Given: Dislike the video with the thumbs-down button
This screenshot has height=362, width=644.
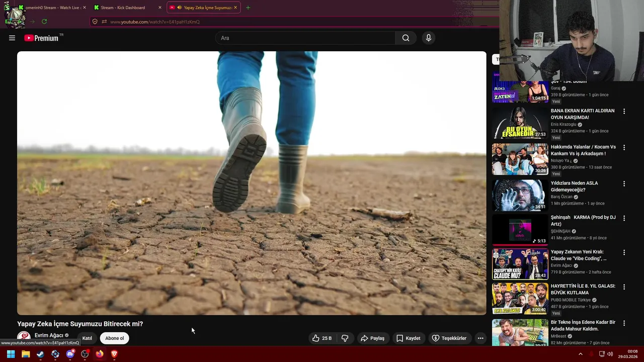Looking at the screenshot, I should pos(345,338).
